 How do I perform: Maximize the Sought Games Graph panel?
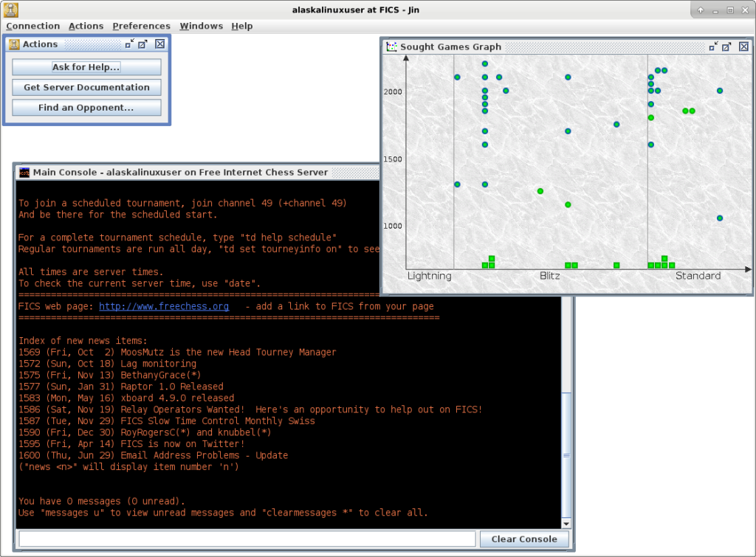pyautogui.click(x=727, y=46)
